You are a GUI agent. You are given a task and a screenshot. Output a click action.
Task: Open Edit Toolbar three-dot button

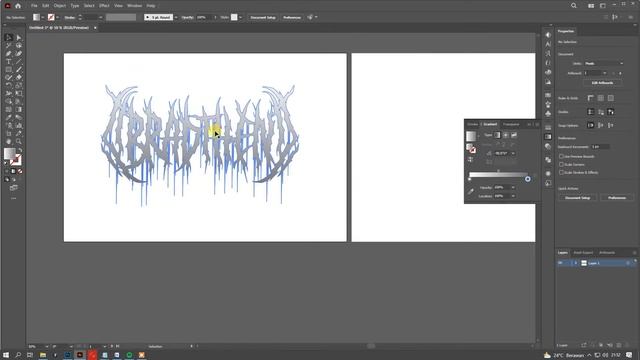pyautogui.click(x=13, y=199)
